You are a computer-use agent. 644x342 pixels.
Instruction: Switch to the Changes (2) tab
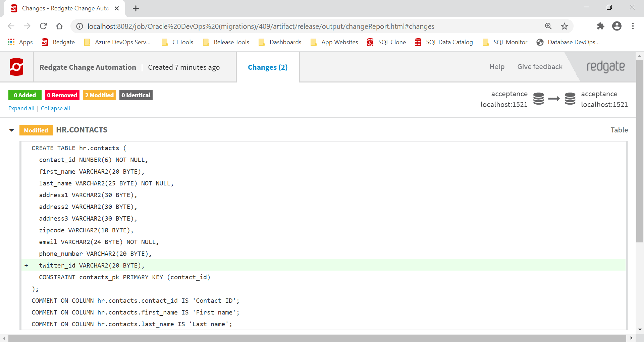(x=268, y=67)
